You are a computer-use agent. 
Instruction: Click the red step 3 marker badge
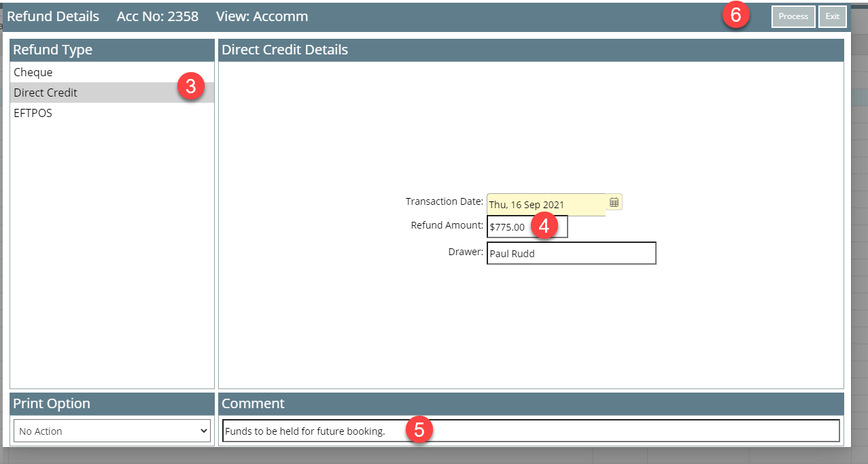(191, 87)
